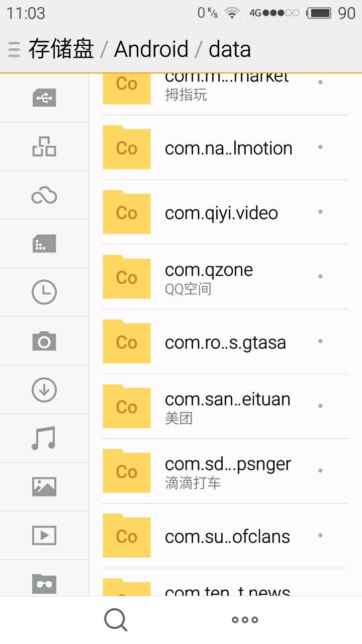Select the dot beside com.sd...psnger 滴滴打车
Viewport: 362px width, 644px height.
pyautogui.click(x=320, y=471)
